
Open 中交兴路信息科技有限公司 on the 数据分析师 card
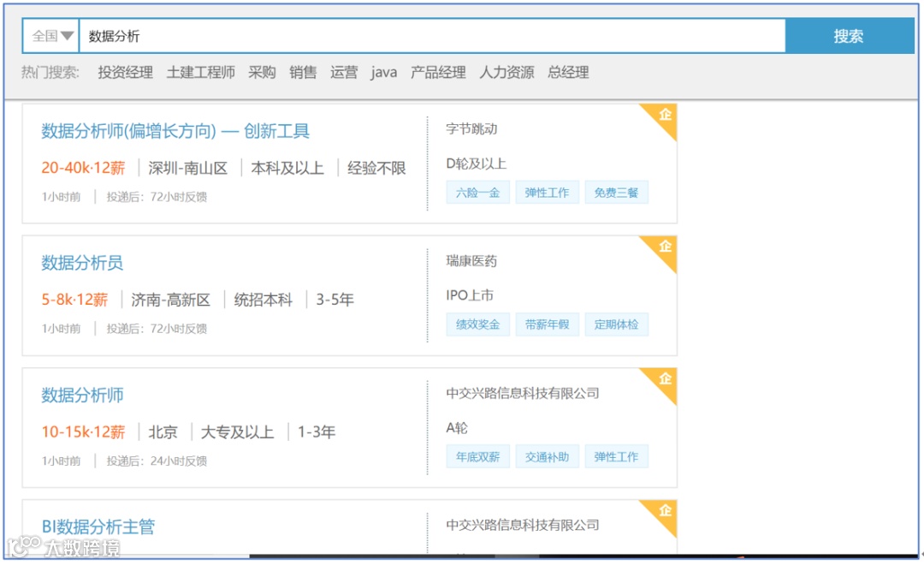coord(522,394)
